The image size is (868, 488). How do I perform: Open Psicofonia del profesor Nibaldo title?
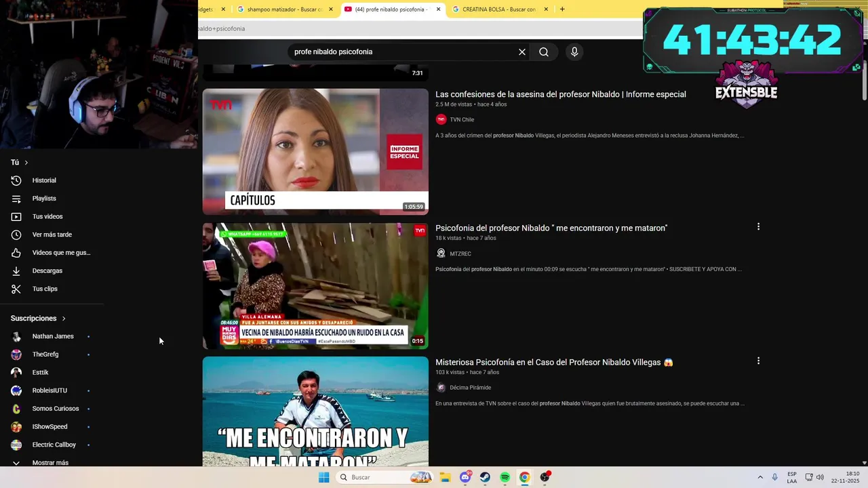(551, 228)
